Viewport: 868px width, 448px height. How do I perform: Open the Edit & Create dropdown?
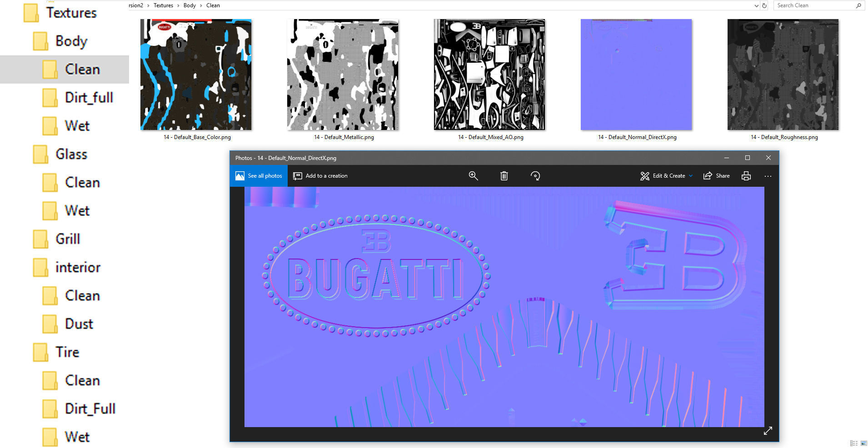click(x=667, y=176)
